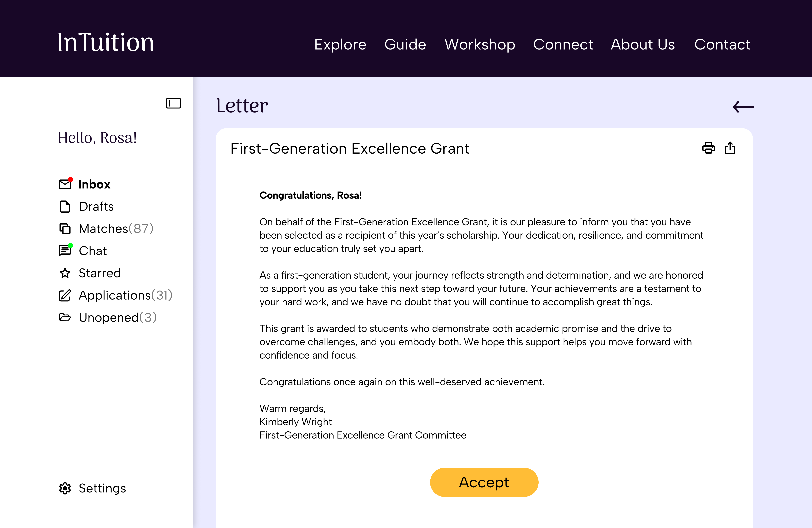Visit the About Us page
Viewport: 812px width, 528px height.
643,44
